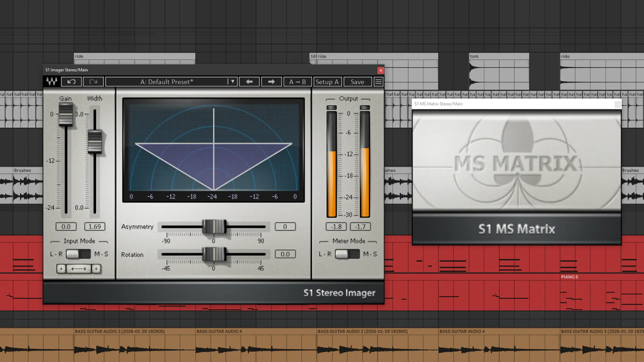Open the preset dropdown arrow
Viewport: 644px width, 362px height.
[x=232, y=82]
